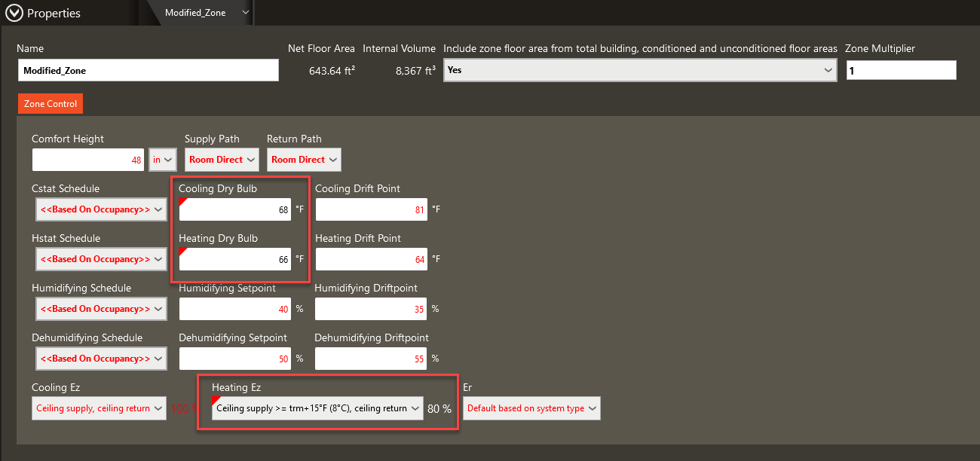Image resolution: width=980 pixels, height=461 pixels.
Task: Edit the zone Name text field
Action: tap(148, 70)
